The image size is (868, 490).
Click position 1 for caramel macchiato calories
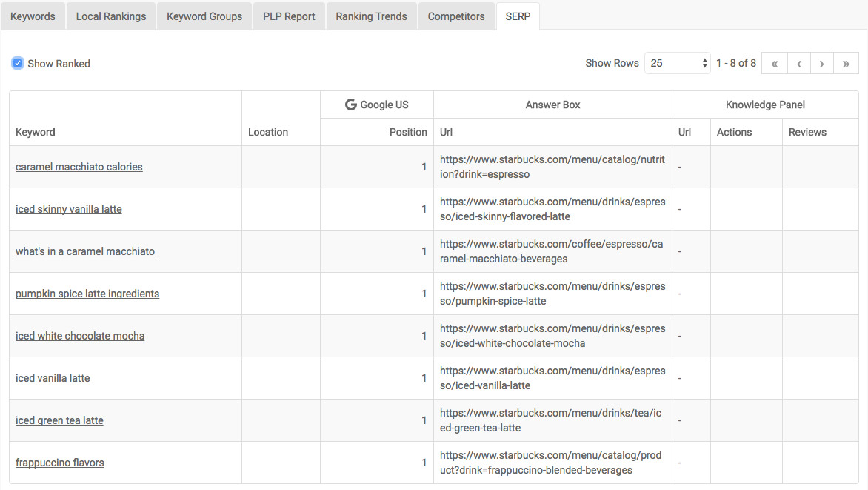(424, 167)
